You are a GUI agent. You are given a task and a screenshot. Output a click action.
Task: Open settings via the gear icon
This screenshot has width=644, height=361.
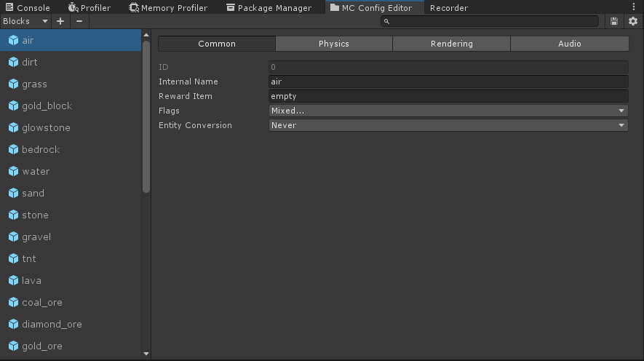pyautogui.click(x=633, y=21)
